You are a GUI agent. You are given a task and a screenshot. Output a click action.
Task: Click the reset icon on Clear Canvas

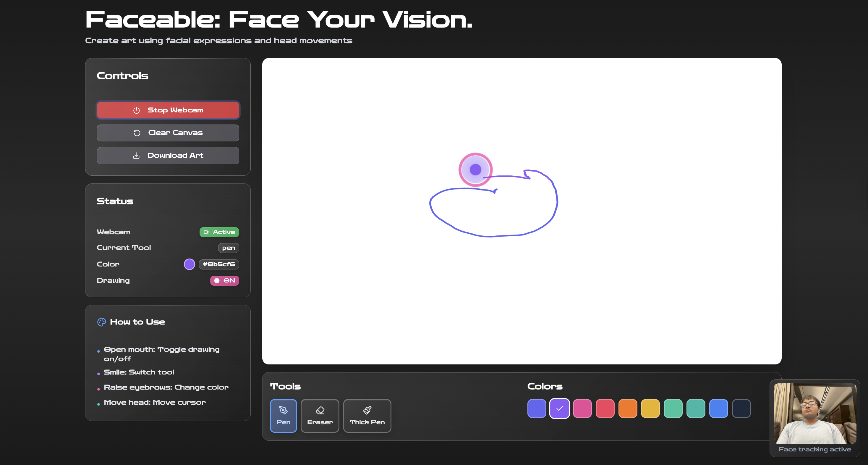click(x=137, y=133)
